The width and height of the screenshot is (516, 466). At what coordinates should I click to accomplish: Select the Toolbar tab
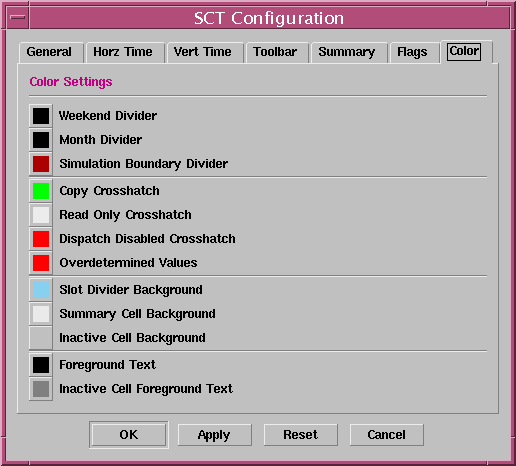[x=277, y=52]
